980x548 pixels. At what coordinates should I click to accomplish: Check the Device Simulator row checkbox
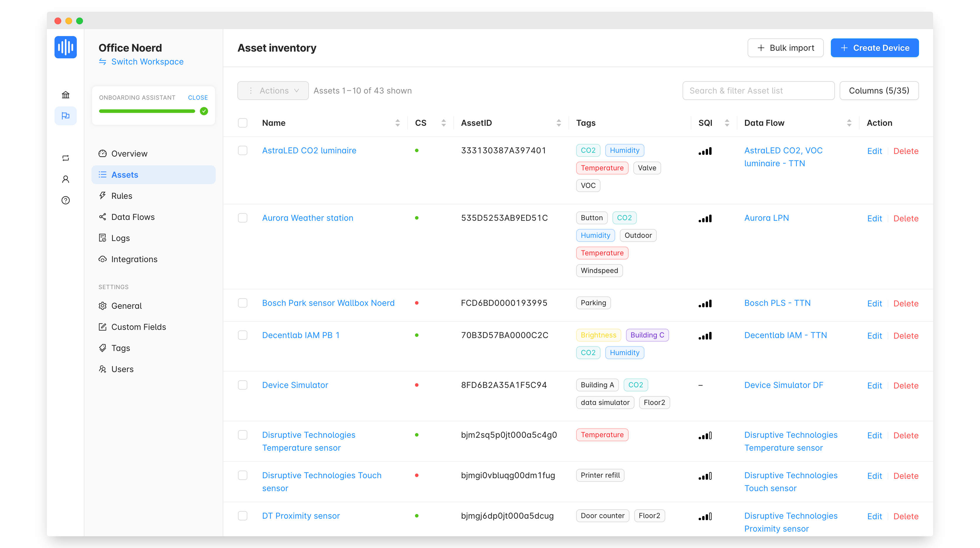click(x=243, y=385)
